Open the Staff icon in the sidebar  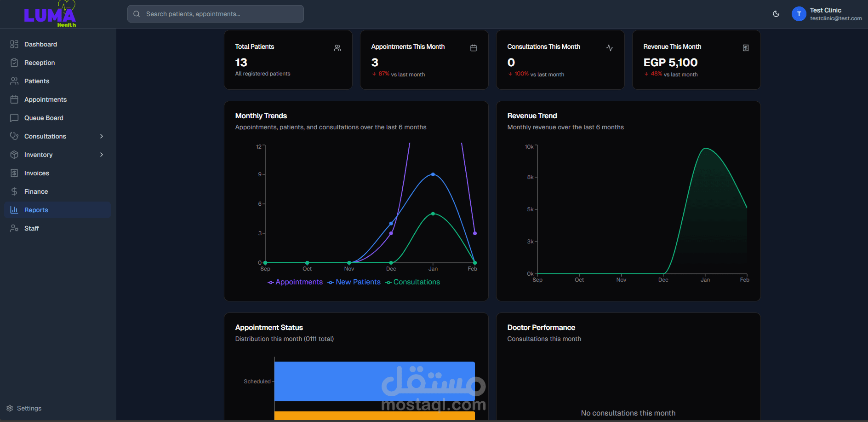point(14,228)
